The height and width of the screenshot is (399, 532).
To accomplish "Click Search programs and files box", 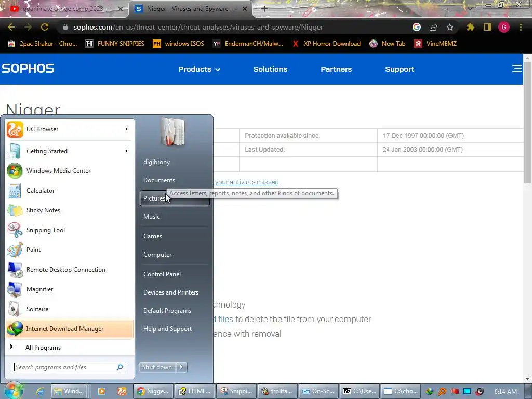I will 69,367.
